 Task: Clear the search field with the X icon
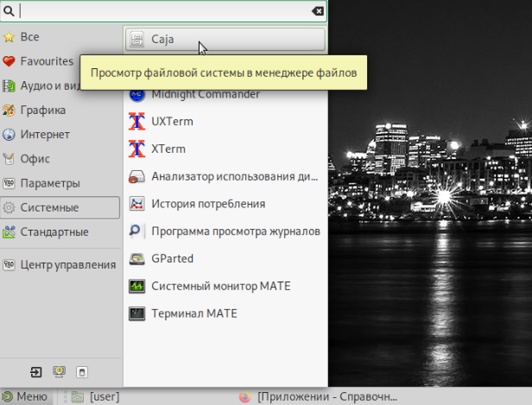[318, 11]
